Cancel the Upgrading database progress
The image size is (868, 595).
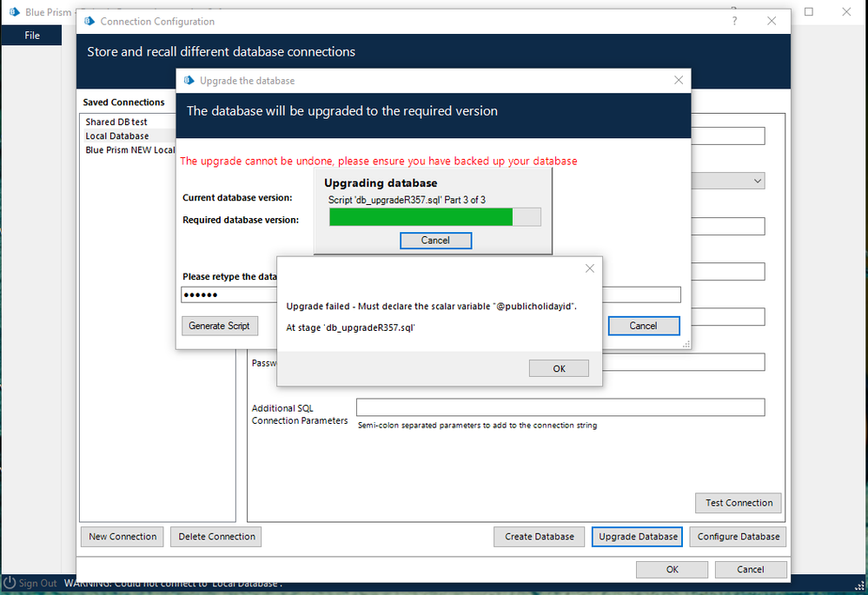click(435, 241)
